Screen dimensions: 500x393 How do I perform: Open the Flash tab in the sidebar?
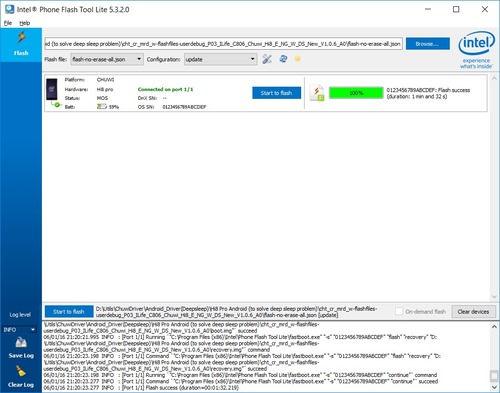click(21, 44)
